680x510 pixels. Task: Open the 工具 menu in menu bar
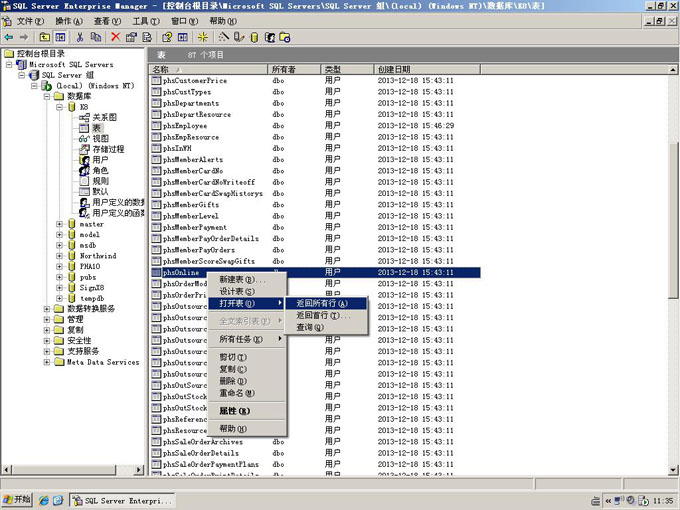[145, 20]
